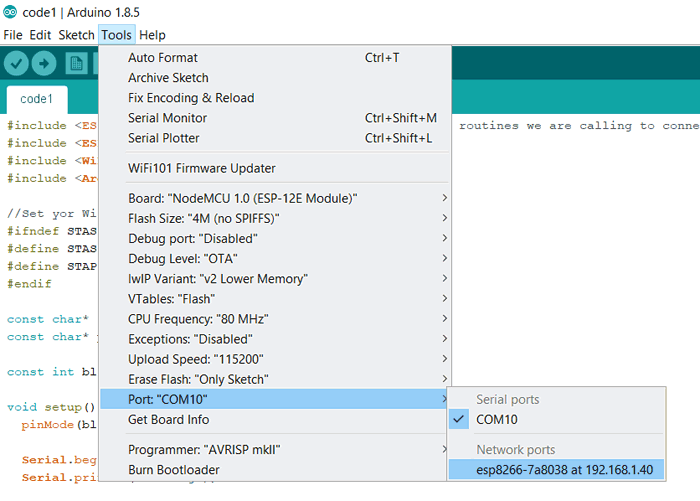700x501 pixels.
Task: Open the Help menu
Action: [152, 35]
